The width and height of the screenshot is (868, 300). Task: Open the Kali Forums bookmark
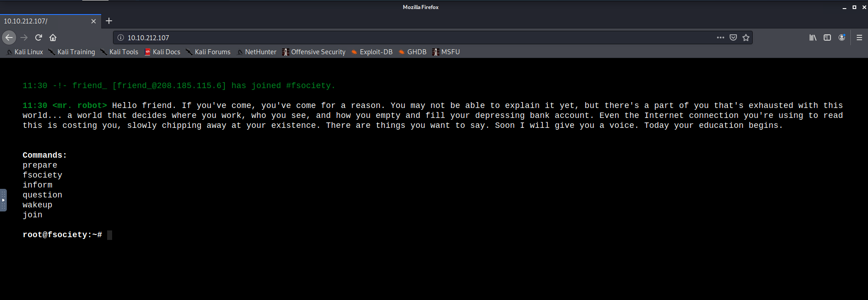(208, 52)
